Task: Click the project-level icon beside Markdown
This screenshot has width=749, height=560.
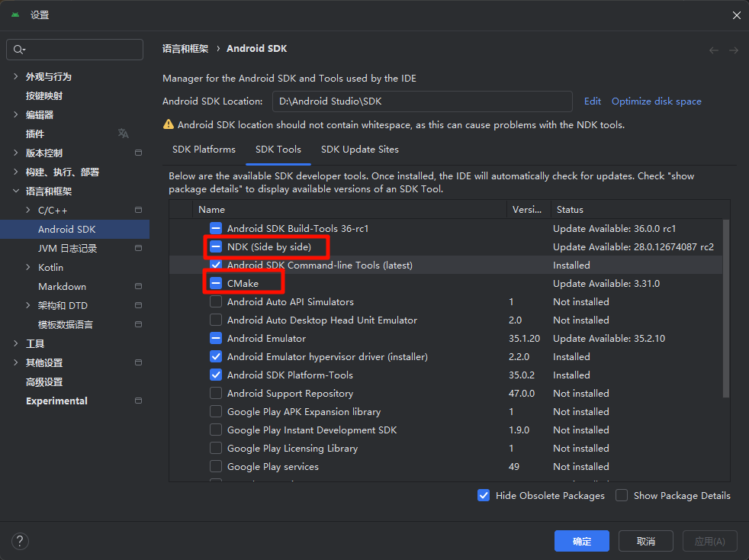Action: 138,286
